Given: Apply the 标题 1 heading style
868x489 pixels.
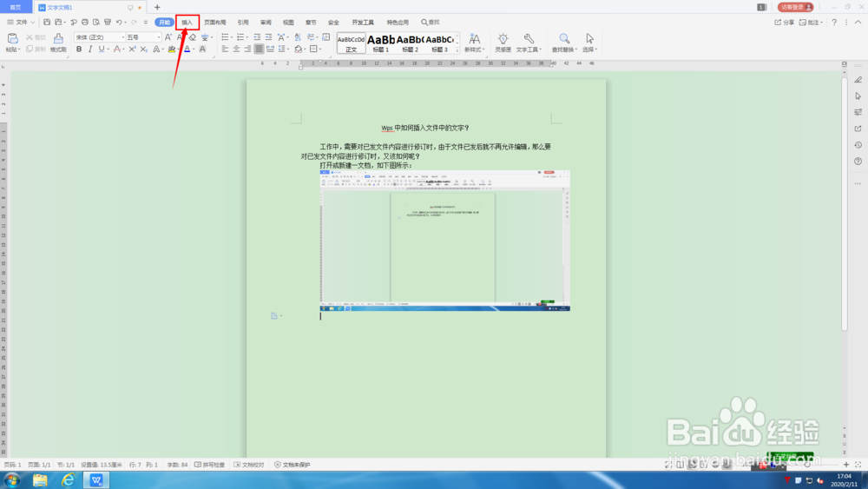Looking at the screenshot, I should 381,43.
